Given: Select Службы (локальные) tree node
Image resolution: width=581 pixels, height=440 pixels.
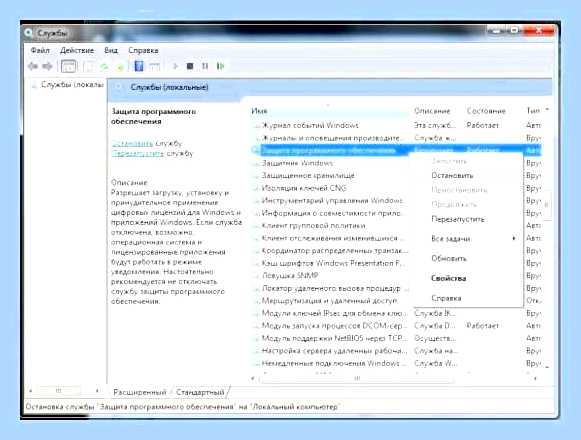Looking at the screenshot, I should (72, 85).
